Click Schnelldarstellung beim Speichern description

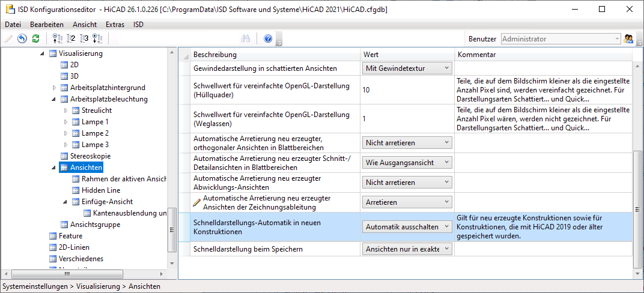coord(248,249)
